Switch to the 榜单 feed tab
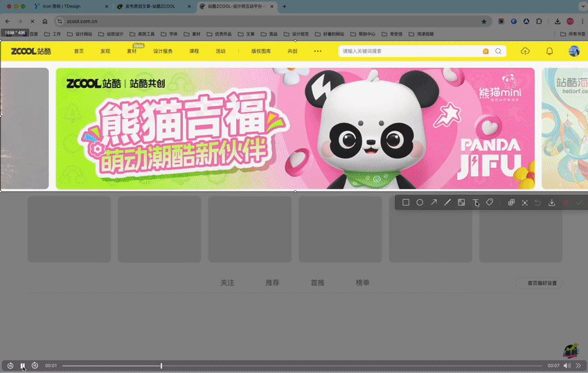588x373 pixels. [x=362, y=282]
